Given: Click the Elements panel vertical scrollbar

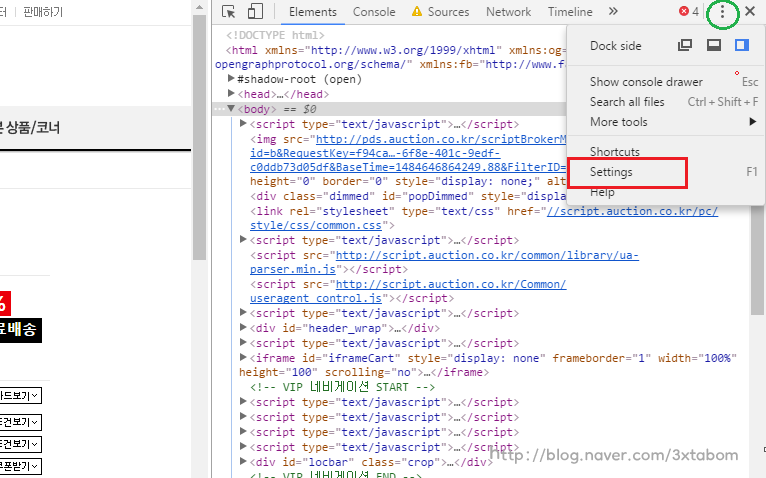Looking at the screenshot, I should point(758,259).
